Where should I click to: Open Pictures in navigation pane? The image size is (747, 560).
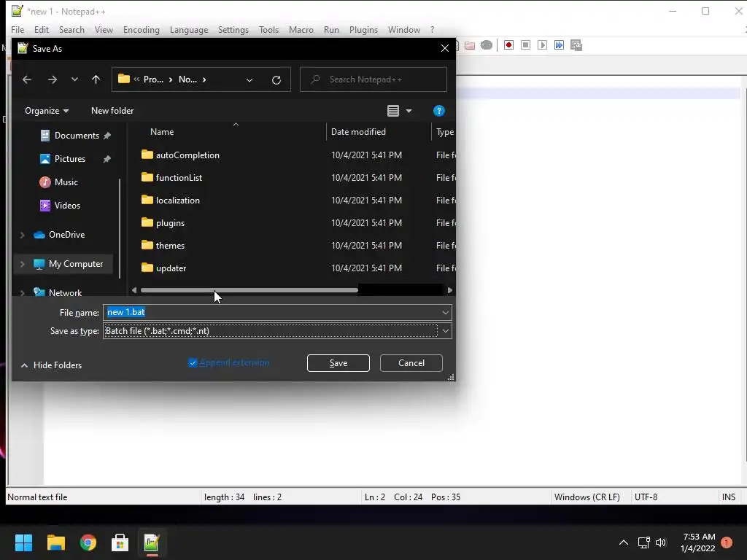69,158
